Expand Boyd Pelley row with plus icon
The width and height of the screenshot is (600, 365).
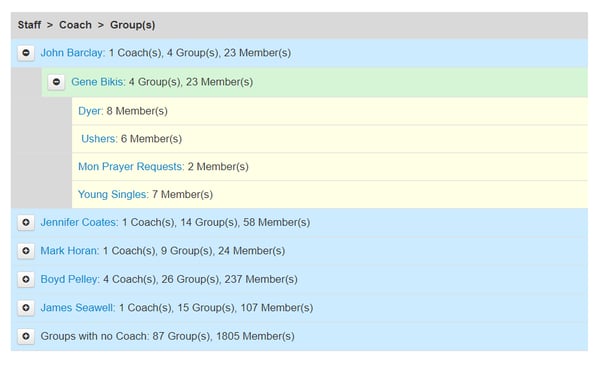(x=26, y=279)
